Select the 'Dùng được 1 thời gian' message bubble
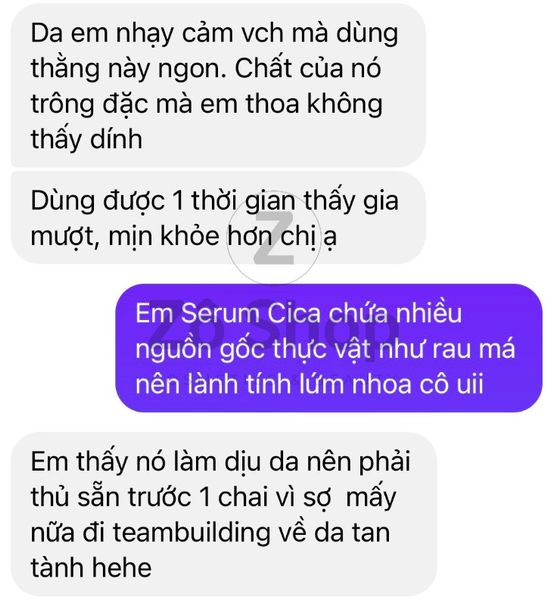This screenshot has height=600, width=548. click(218, 218)
